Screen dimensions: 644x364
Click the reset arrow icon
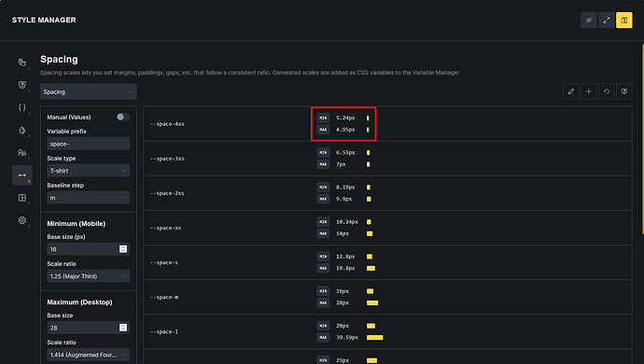click(x=607, y=91)
